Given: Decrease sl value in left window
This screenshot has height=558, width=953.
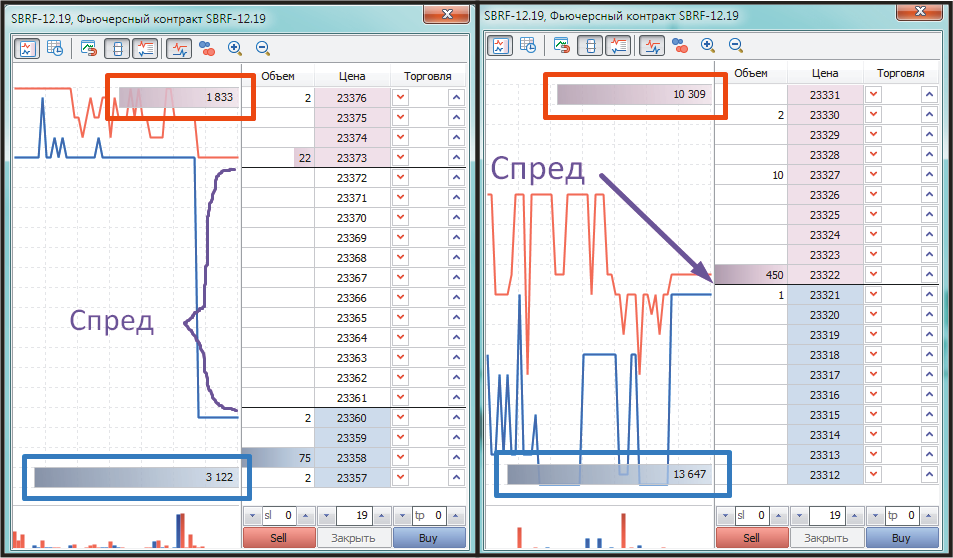Looking at the screenshot, I should click(252, 516).
